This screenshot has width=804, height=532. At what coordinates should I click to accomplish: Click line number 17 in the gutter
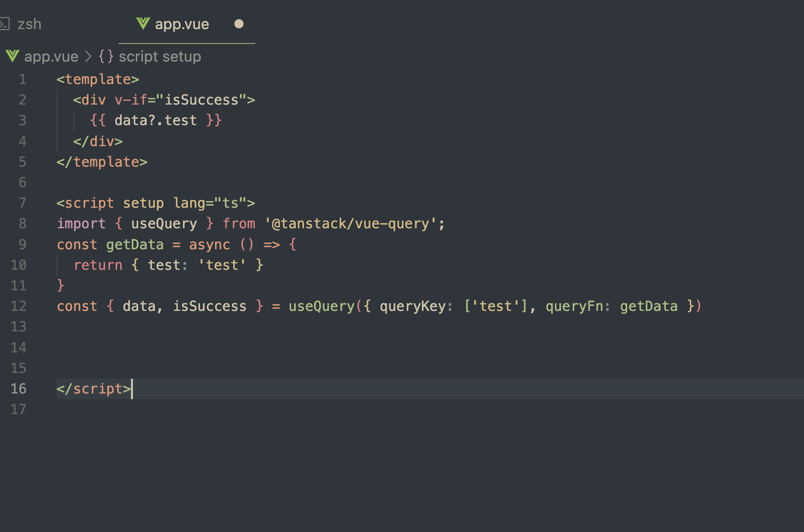pyautogui.click(x=19, y=409)
